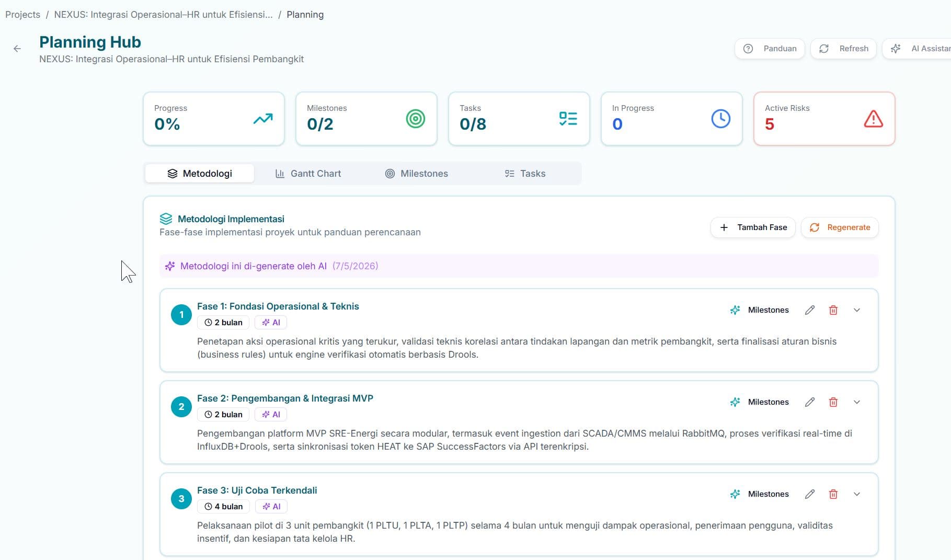
Task: Click the 4 bulan duration badge on Fase 3
Action: point(223,507)
